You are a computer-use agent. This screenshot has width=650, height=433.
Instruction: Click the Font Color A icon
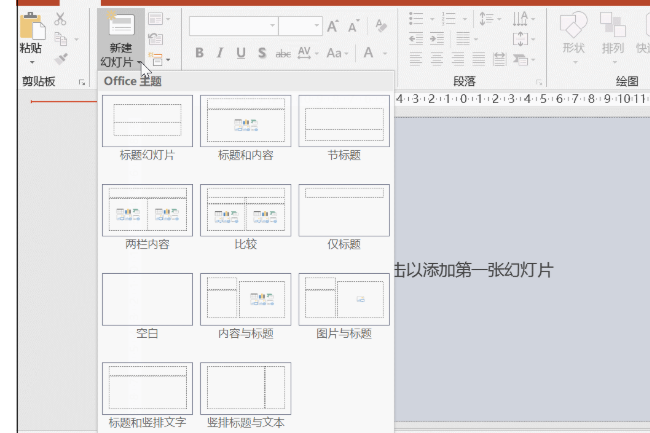[x=369, y=53]
